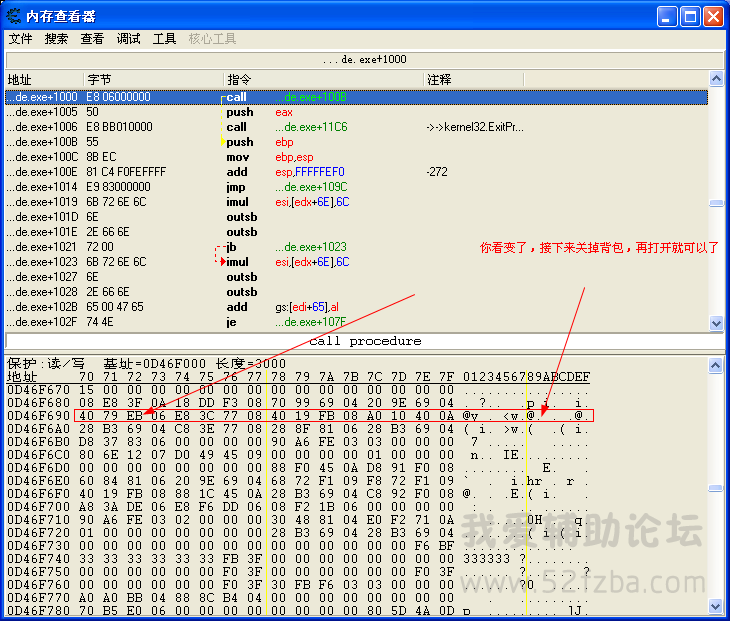
Task: Click hex row address 0D46F6B0
Action: click(x=38, y=442)
